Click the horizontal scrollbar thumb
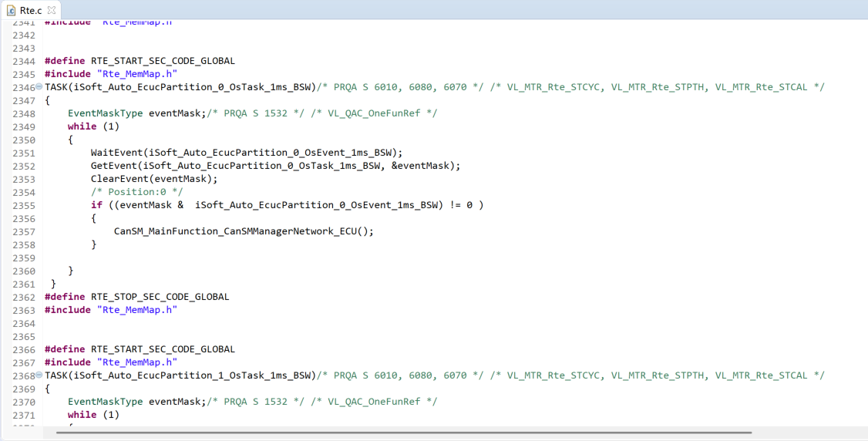The image size is (868, 441). click(401, 433)
